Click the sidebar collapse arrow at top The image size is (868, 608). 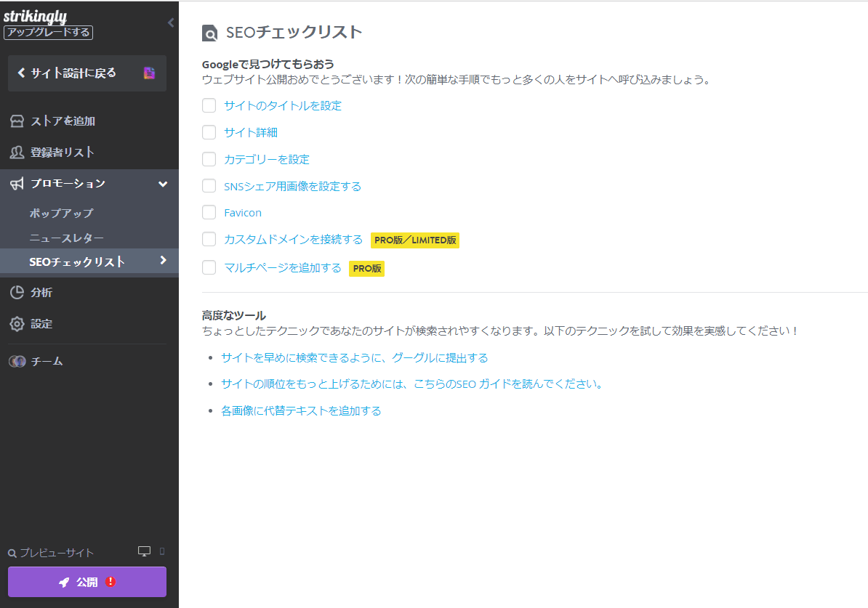click(170, 23)
